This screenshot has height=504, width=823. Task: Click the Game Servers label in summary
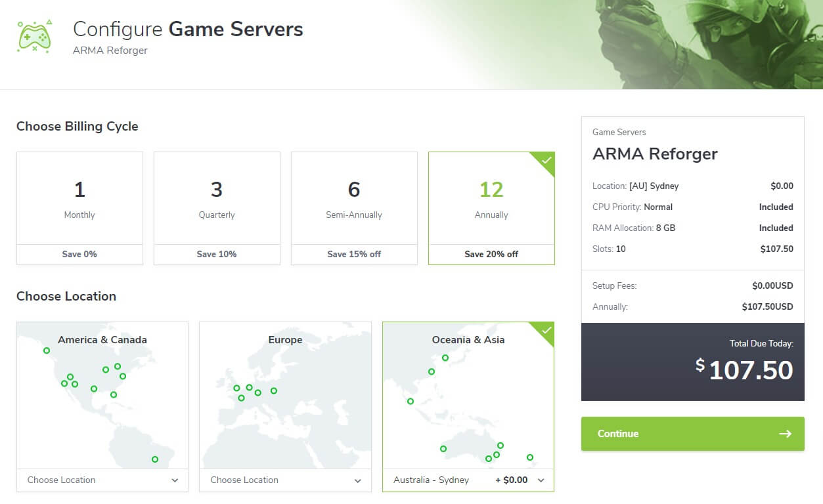click(619, 133)
